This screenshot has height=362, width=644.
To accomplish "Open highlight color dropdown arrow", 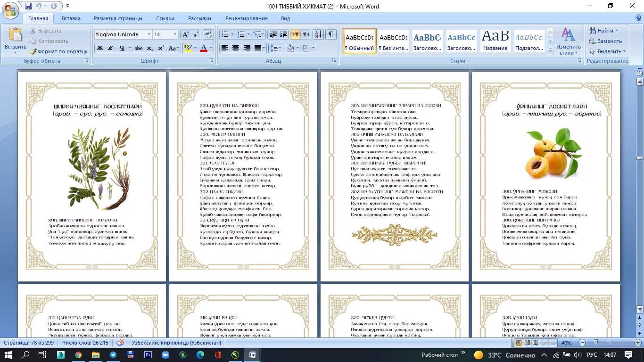I will point(195,48).
